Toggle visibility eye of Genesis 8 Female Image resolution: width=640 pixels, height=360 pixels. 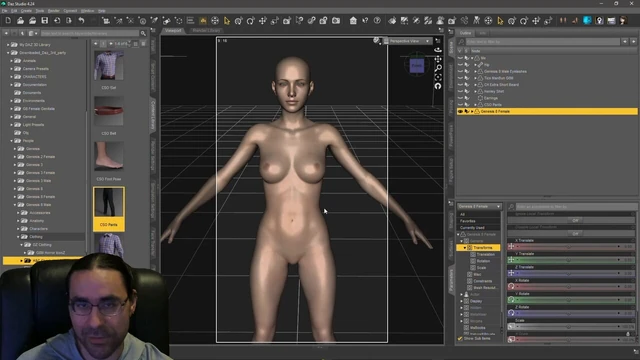460,111
